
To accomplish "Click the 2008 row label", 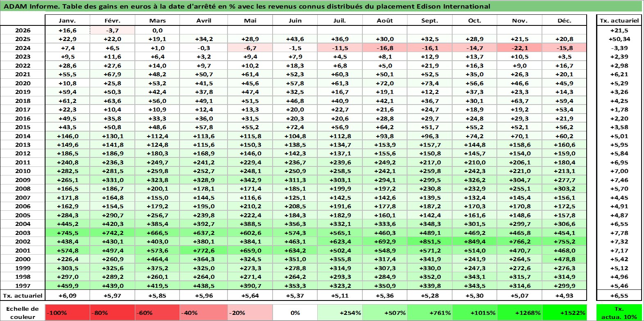I will (x=23, y=189).
